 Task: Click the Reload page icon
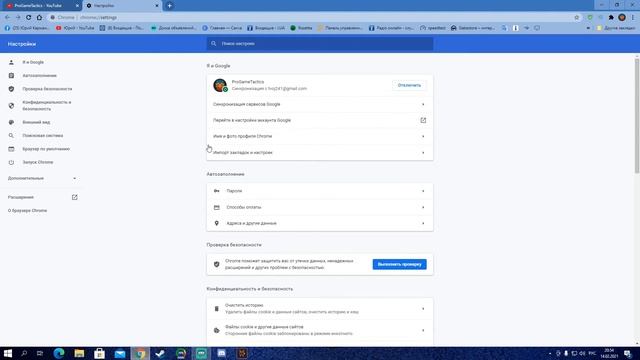point(29,18)
